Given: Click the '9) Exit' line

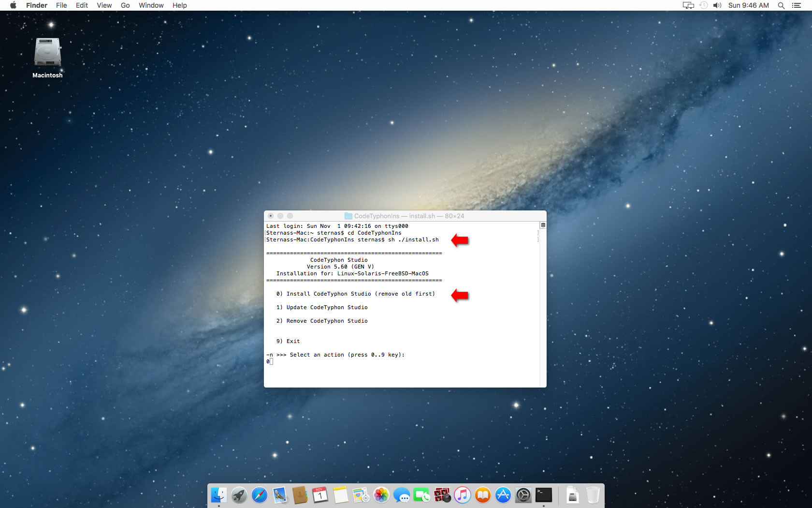Looking at the screenshot, I should pos(288,341).
